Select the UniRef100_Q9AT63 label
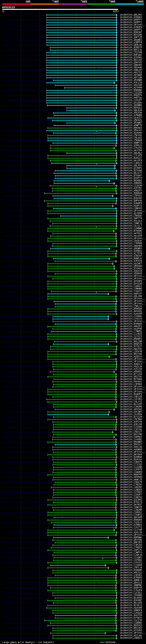This screenshot has height=644, width=146. click(x=131, y=63)
